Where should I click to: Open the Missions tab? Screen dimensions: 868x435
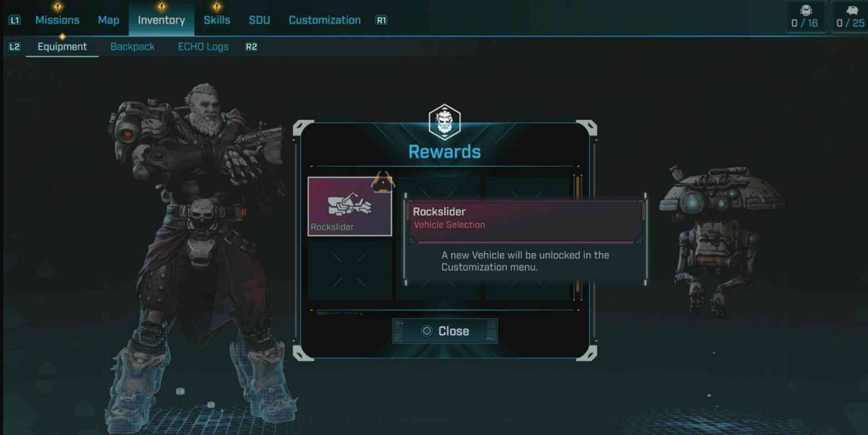pos(57,20)
